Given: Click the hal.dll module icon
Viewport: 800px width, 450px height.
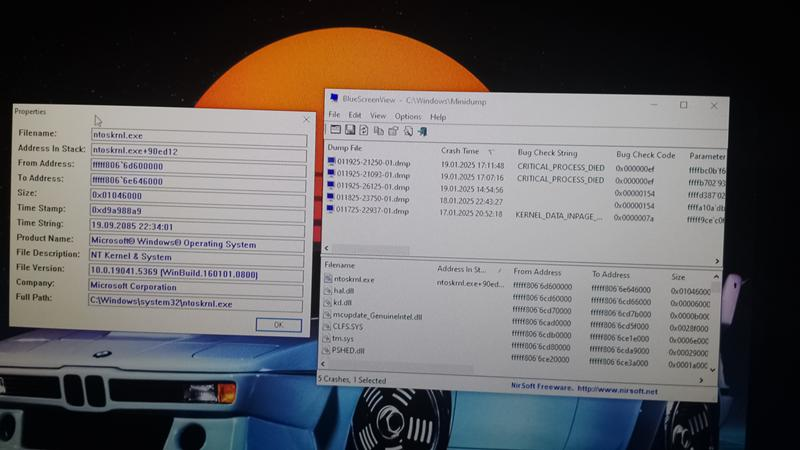Looking at the screenshot, I should click(x=328, y=290).
